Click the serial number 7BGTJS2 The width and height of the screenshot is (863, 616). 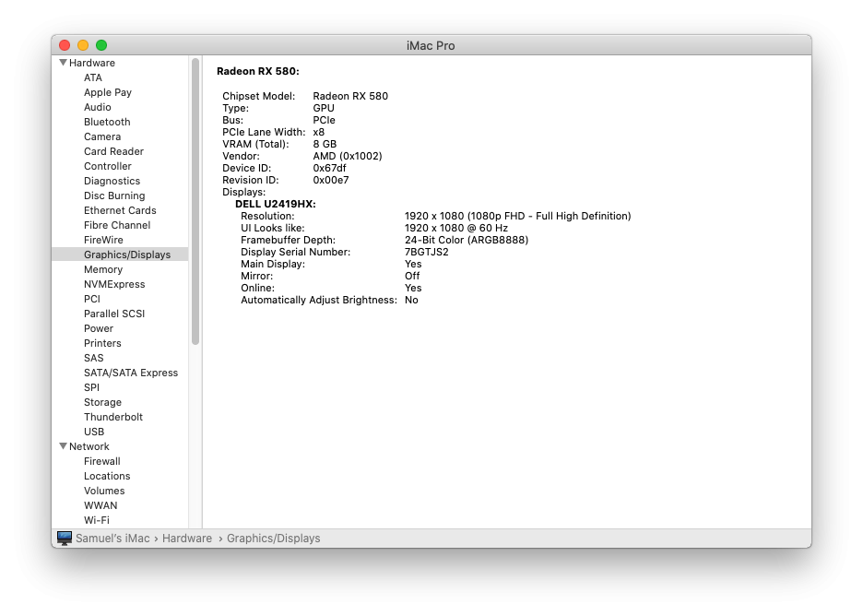point(427,252)
